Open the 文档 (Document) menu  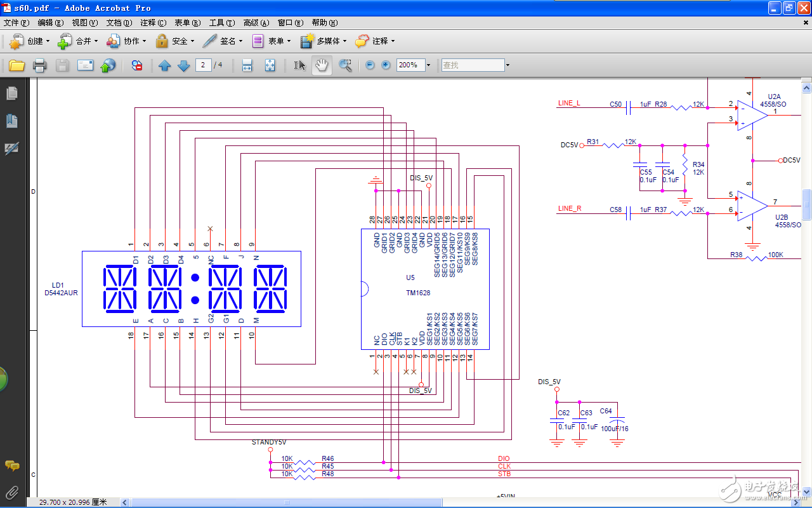[x=119, y=23]
